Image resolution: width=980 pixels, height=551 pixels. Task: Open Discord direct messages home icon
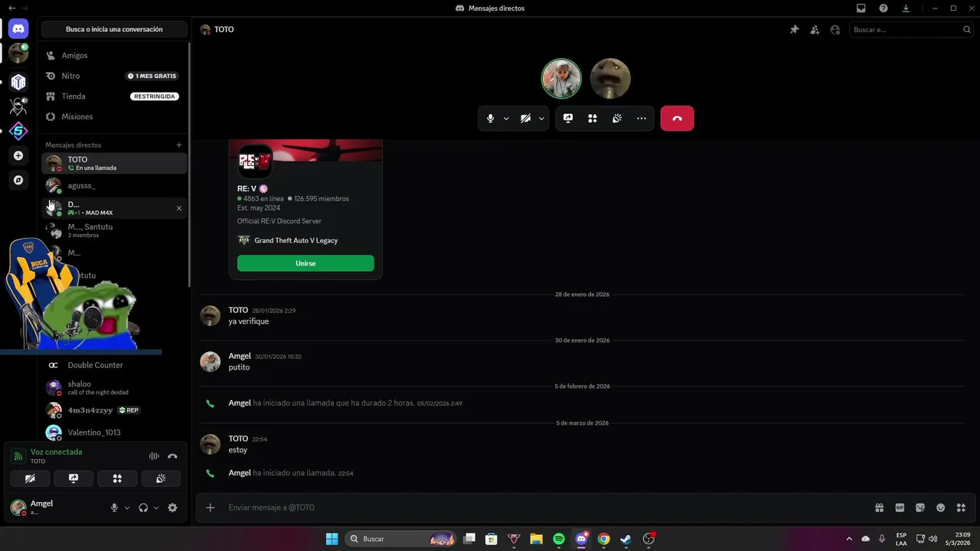[x=18, y=29]
